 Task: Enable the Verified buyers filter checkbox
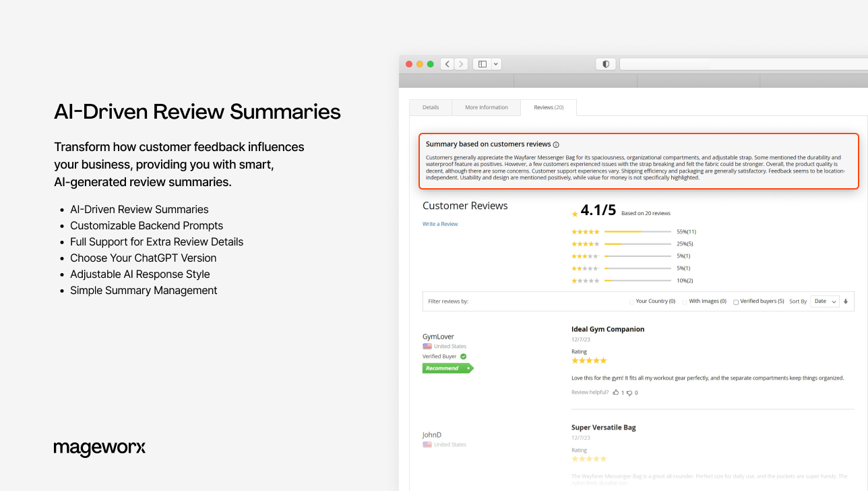tap(735, 301)
